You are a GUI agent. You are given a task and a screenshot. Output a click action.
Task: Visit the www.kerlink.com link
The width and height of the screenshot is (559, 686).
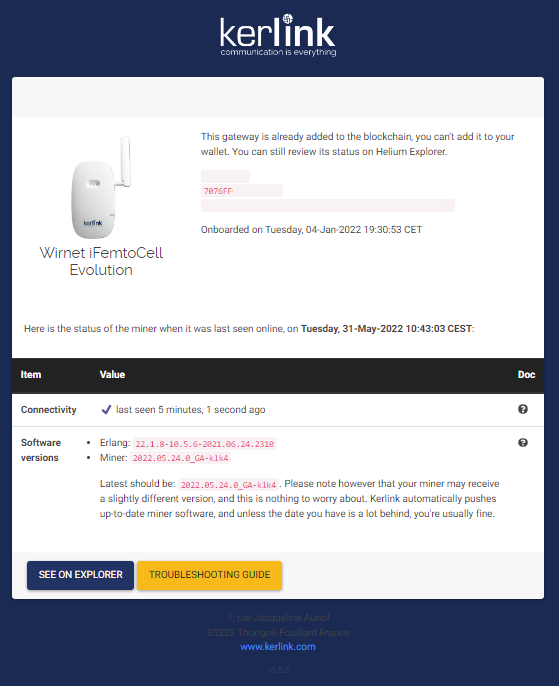pos(278,647)
